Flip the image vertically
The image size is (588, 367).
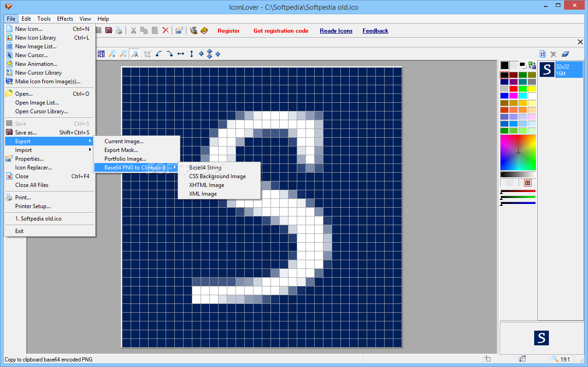pos(192,54)
